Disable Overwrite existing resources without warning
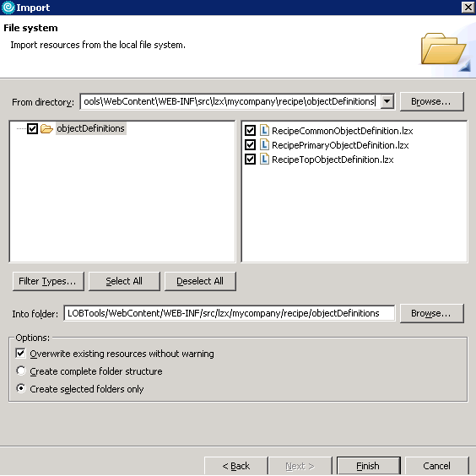Screen dimensions: 476x476 [20, 353]
